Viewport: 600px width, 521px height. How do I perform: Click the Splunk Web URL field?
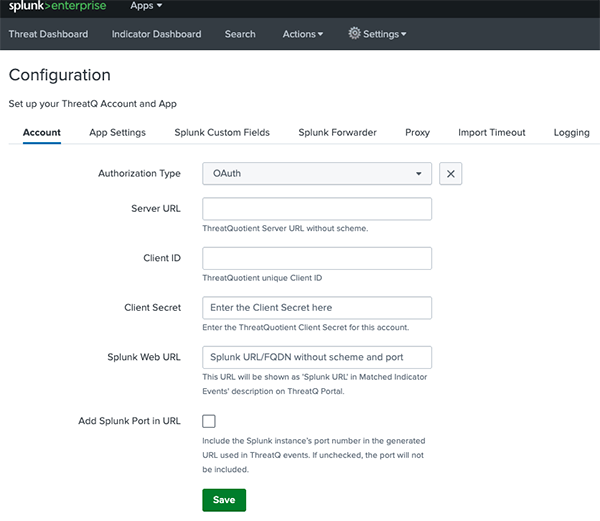click(x=317, y=357)
